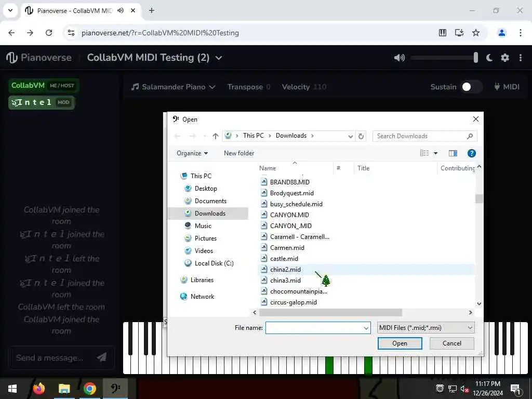This screenshot has height=399, width=532.
Task: Reload the Pianoverse page
Action: 49,33
